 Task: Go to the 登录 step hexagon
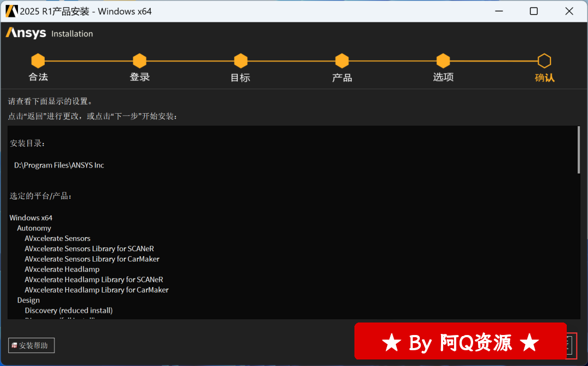click(139, 61)
